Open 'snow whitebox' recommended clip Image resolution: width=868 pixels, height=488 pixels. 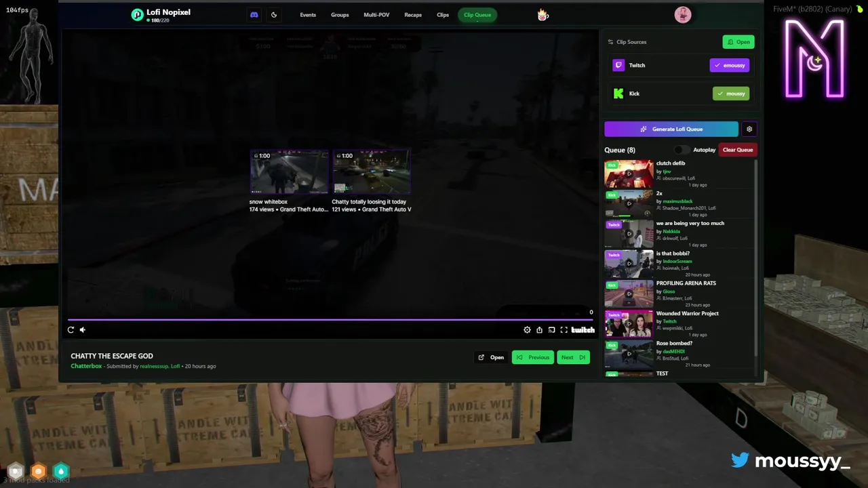[289, 181]
